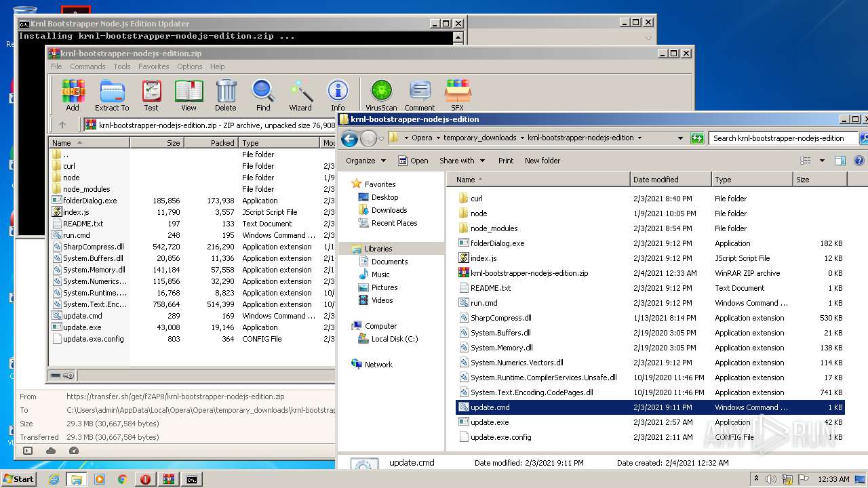Click the Info toolbar icon
The width and height of the screenshot is (868, 488).
pyautogui.click(x=338, y=95)
